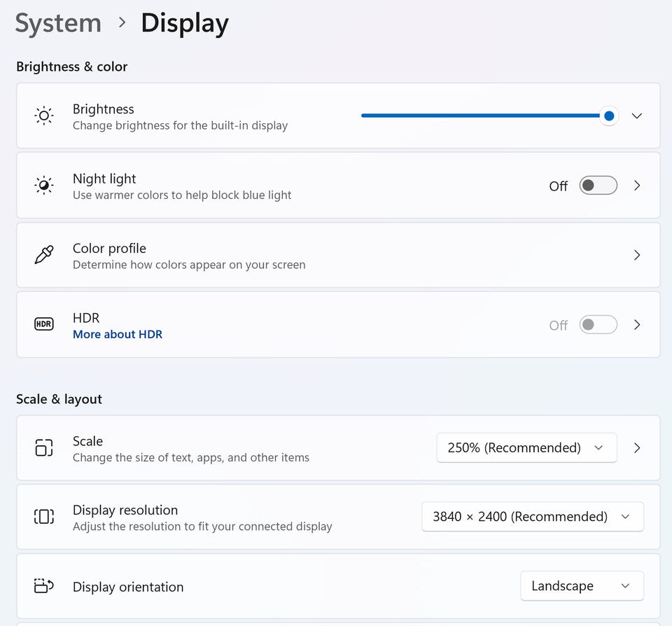Click the Display resolution icon
Image resolution: width=672 pixels, height=626 pixels.
click(44, 517)
